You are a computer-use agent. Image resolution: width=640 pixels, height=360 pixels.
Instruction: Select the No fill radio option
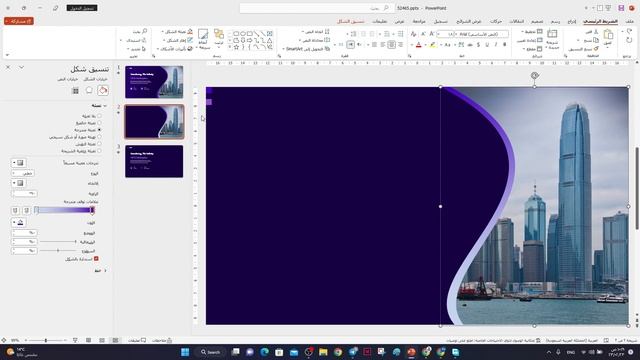tap(99, 116)
